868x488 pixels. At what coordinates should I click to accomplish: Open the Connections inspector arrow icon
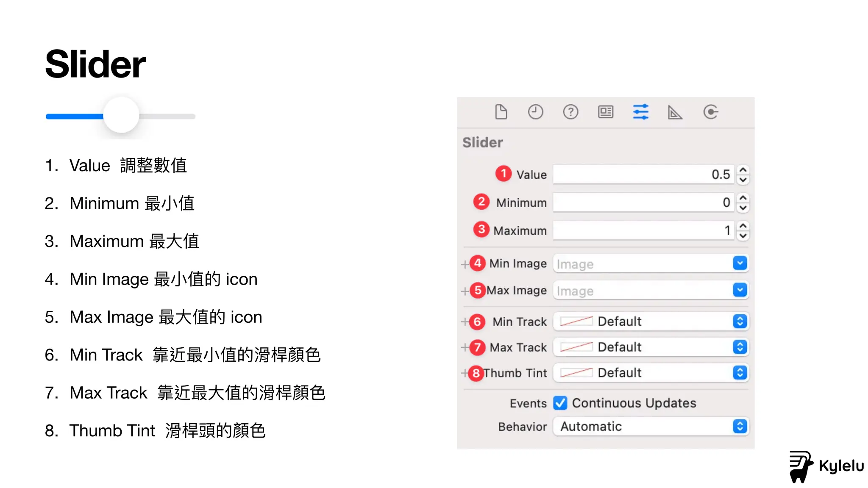click(711, 112)
